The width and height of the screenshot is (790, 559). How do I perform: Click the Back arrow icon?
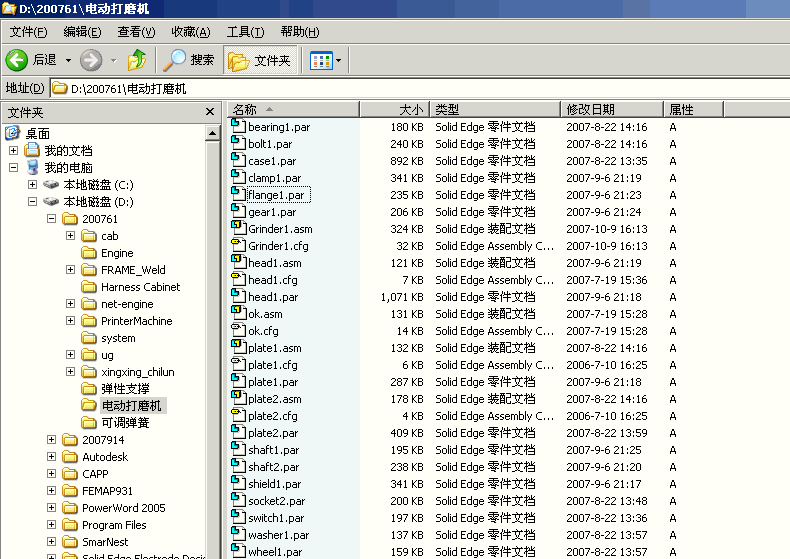pos(17,60)
